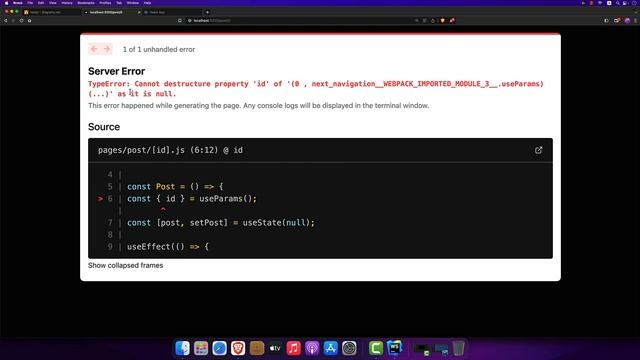Click code line "const { id } = useParams();"
Screen dimensions: 640x360
point(192,199)
